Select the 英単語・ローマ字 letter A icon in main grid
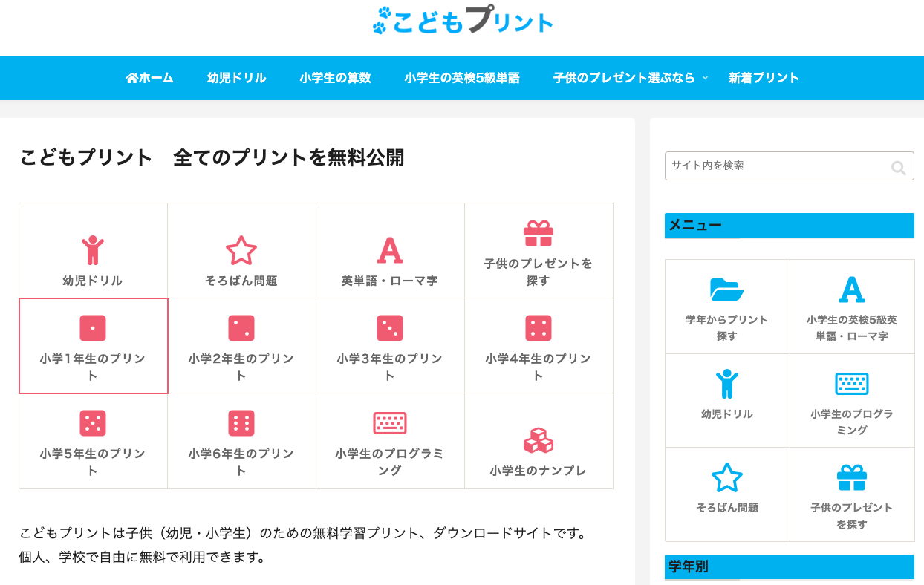This screenshot has height=585, width=924. [390, 250]
